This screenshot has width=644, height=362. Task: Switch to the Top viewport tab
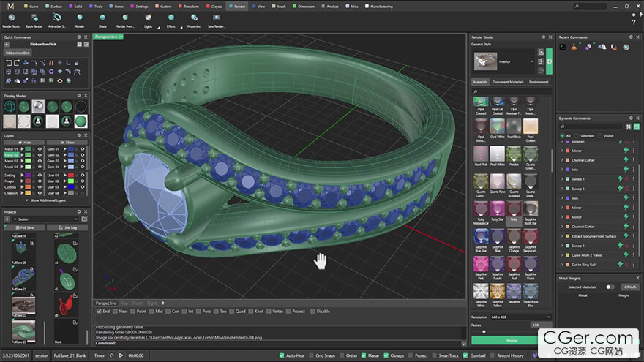(x=124, y=303)
